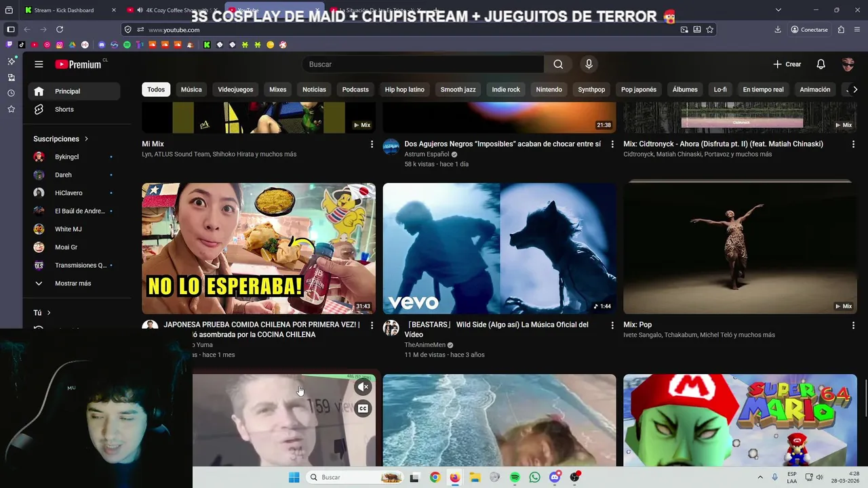Activate voice search microphone

[x=589, y=64]
